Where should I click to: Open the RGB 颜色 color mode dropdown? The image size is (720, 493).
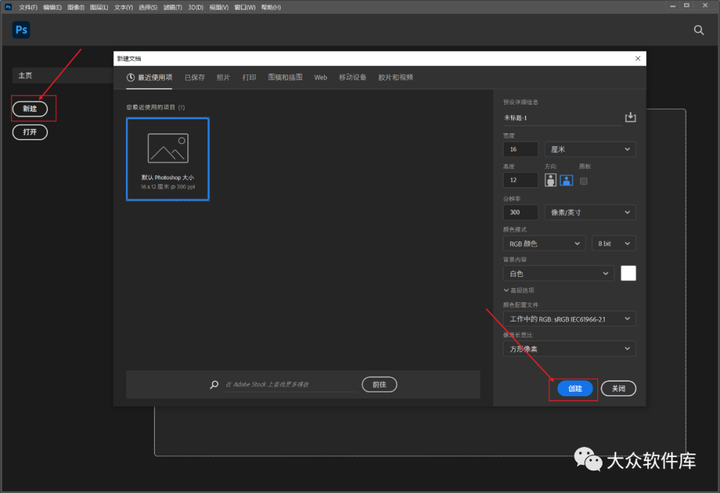coord(544,243)
